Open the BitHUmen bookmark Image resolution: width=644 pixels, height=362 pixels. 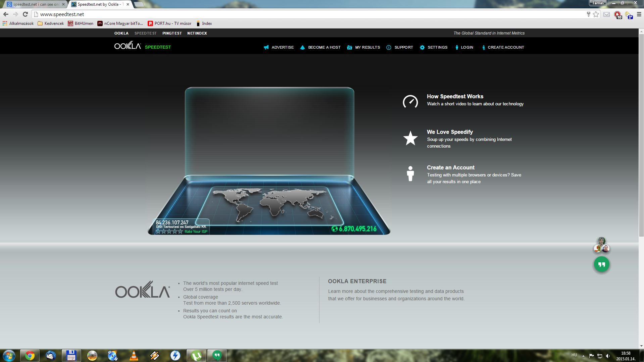[81, 23]
